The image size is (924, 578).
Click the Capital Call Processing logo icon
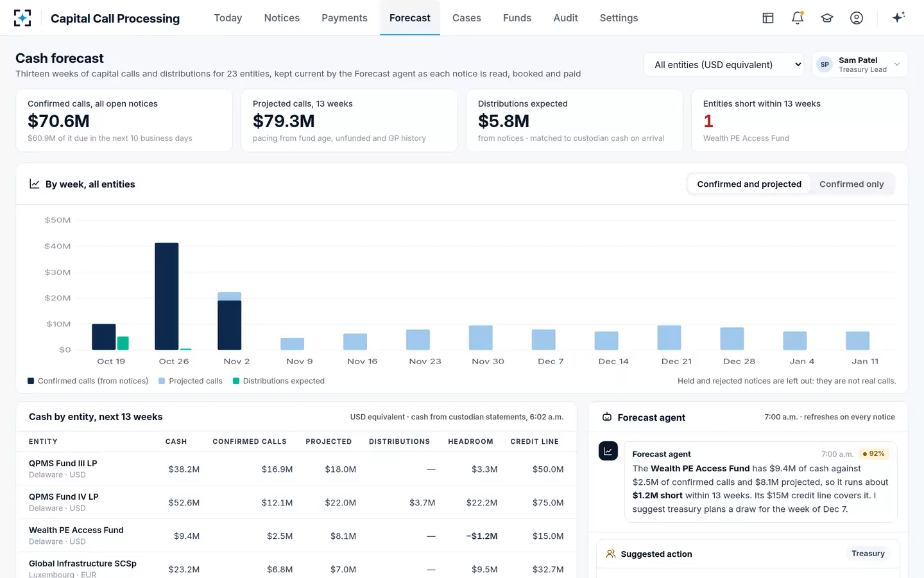coord(22,18)
